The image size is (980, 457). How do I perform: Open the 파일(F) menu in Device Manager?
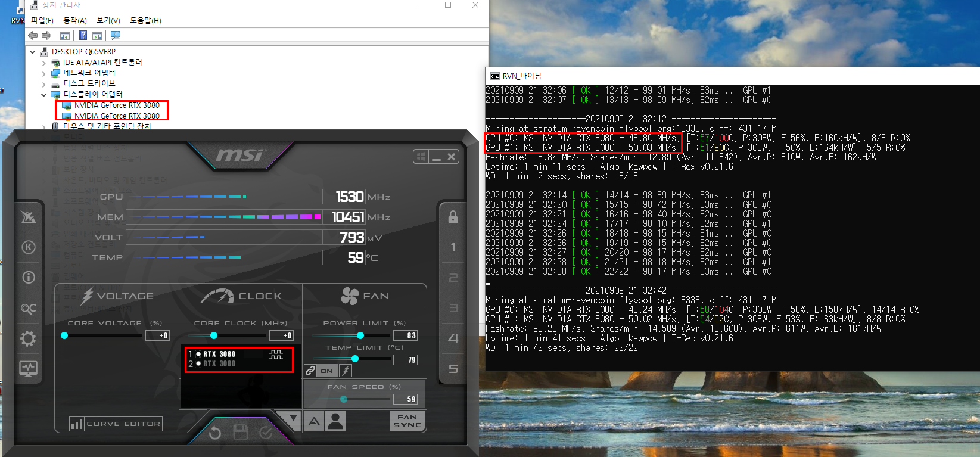tap(42, 20)
